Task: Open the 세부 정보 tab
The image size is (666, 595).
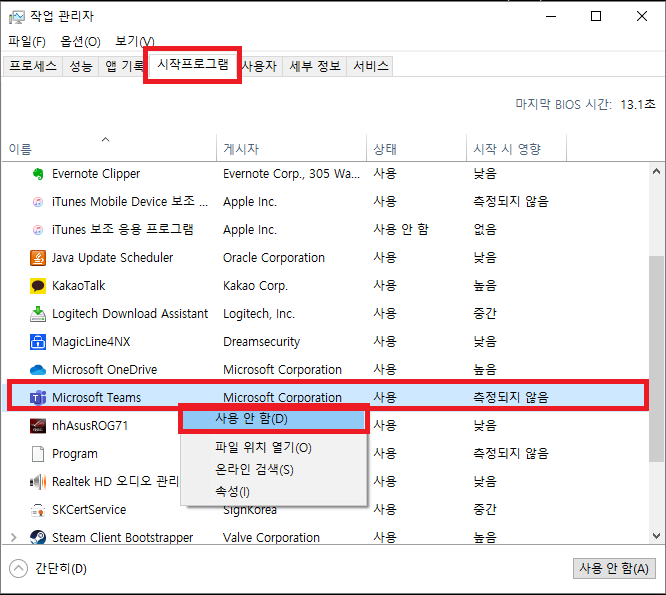Action: tap(315, 66)
